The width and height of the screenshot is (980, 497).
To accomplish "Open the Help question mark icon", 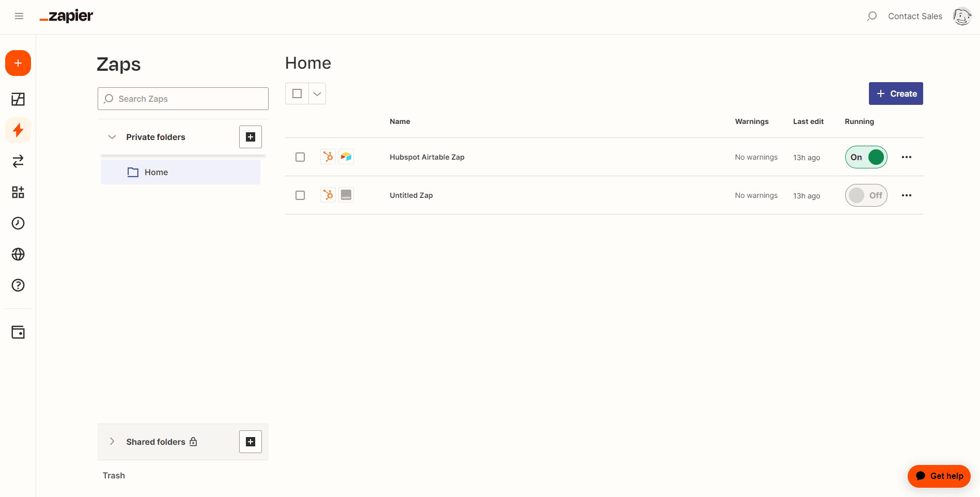I will pyautogui.click(x=18, y=285).
